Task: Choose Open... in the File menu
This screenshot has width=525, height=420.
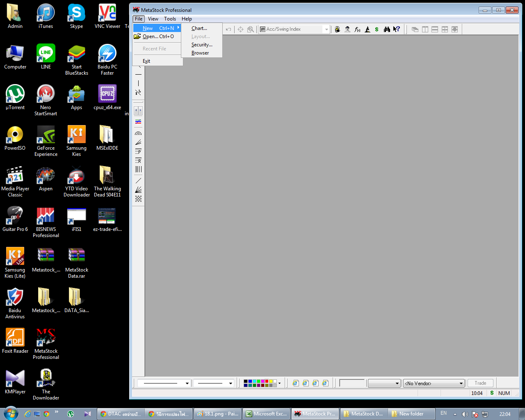Action: [x=157, y=37]
